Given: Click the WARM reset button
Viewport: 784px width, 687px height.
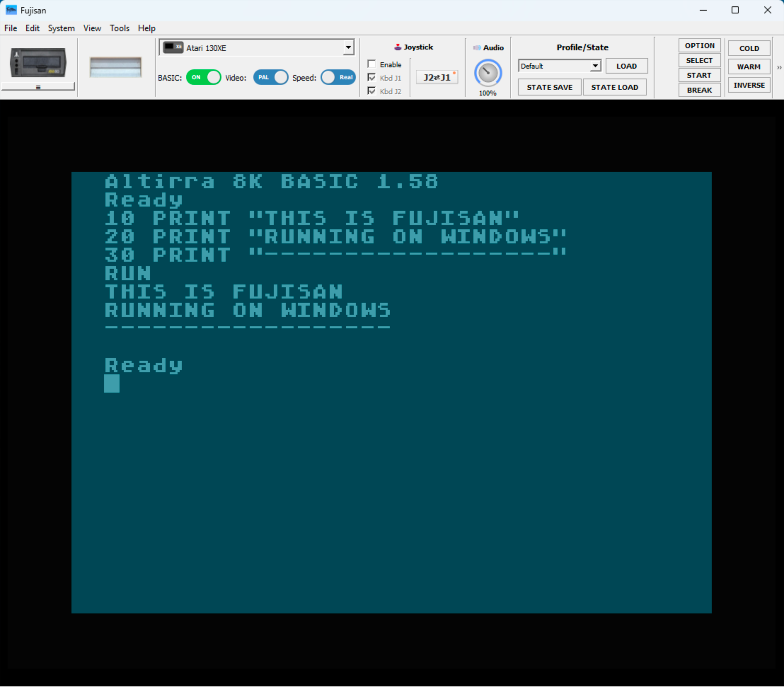Looking at the screenshot, I should pyautogui.click(x=749, y=67).
